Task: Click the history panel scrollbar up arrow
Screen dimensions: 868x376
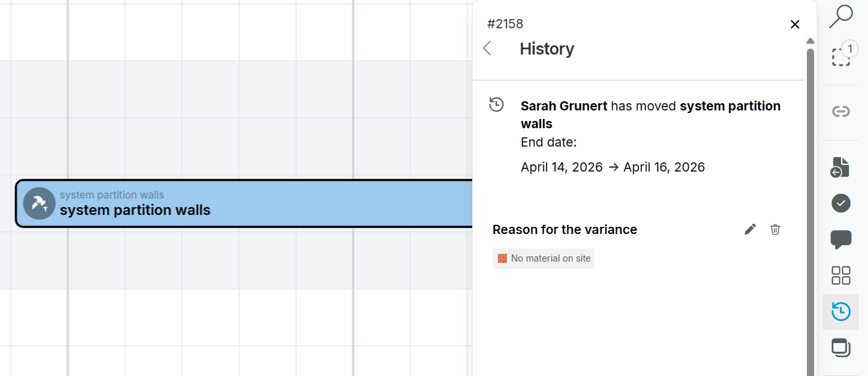Action: 810,41
